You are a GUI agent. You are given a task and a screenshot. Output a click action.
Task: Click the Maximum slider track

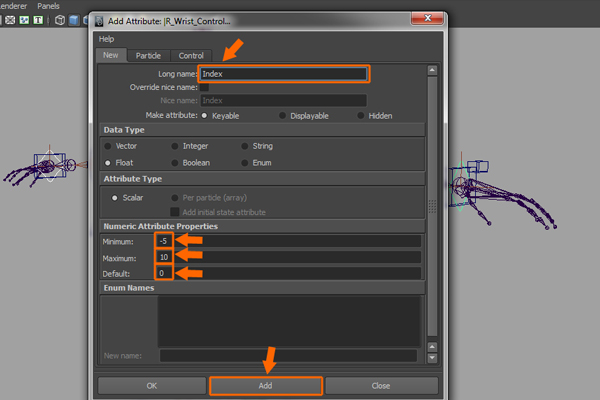click(x=297, y=257)
